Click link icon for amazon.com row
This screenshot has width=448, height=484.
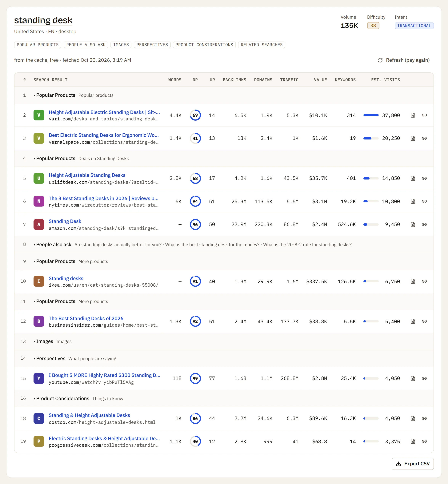pyautogui.click(x=424, y=224)
